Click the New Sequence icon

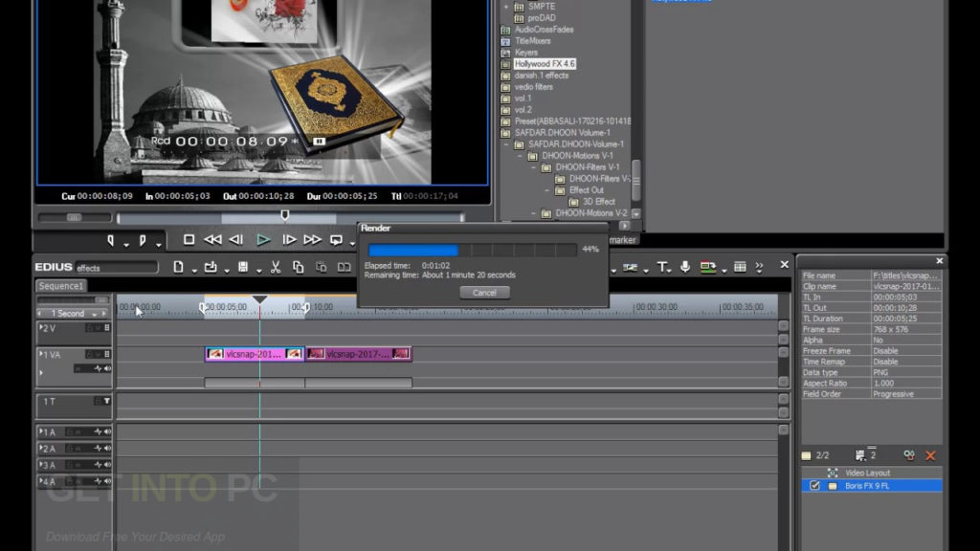click(x=178, y=267)
